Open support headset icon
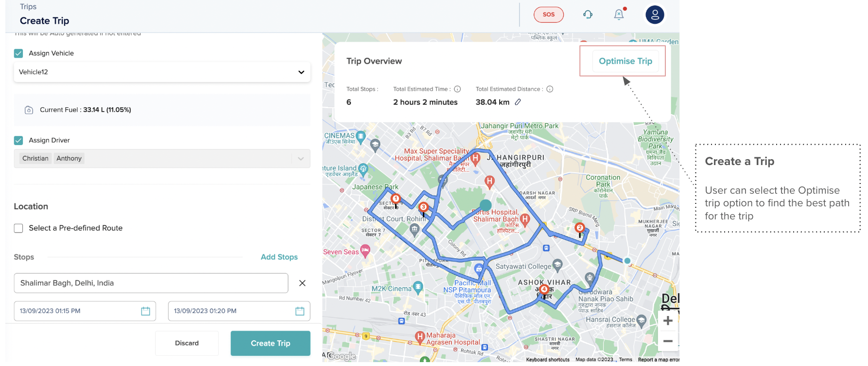Viewport: 868px width, 366px height. [x=588, y=15]
